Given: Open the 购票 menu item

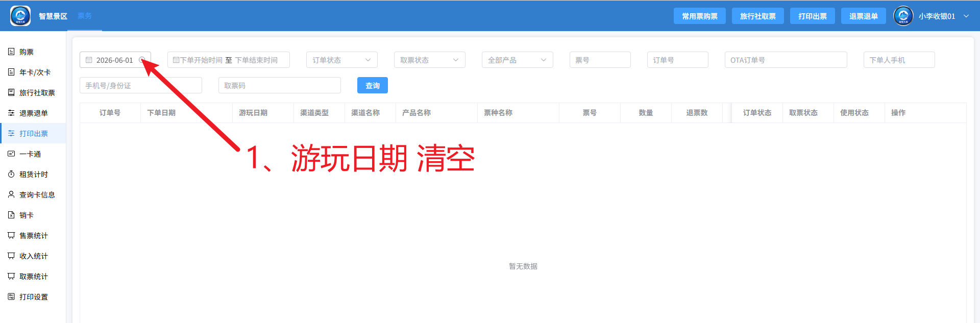Looking at the screenshot, I should [33, 52].
